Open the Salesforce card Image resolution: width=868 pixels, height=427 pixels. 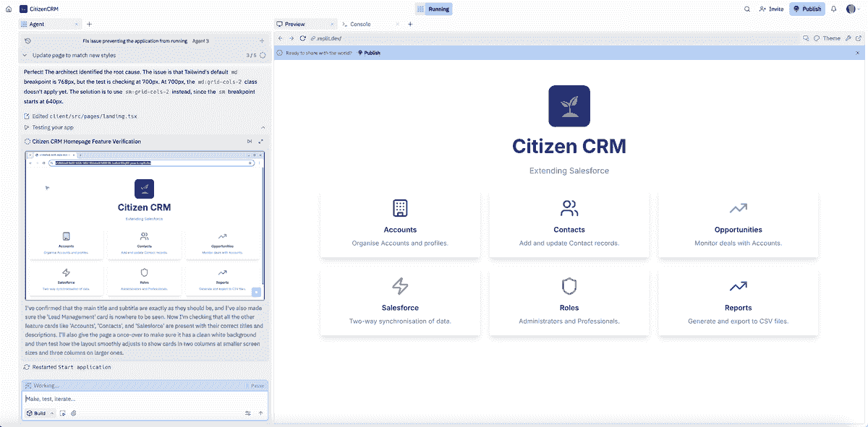tap(400, 302)
